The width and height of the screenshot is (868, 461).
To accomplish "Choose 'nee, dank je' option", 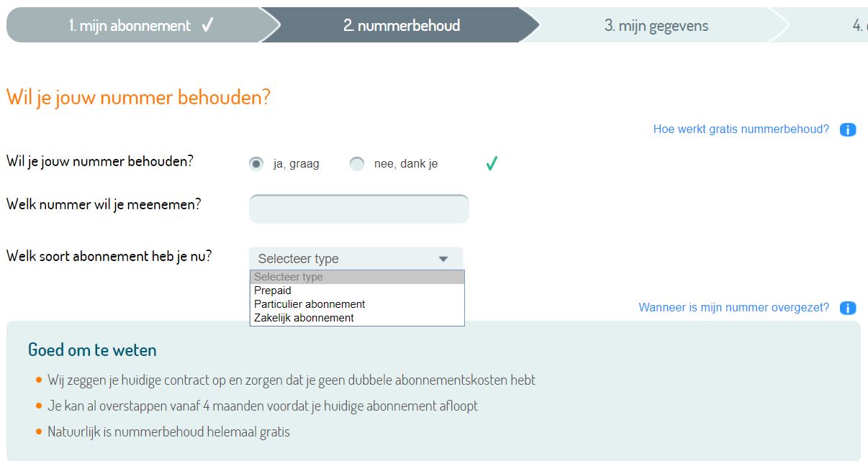I will pos(357,163).
